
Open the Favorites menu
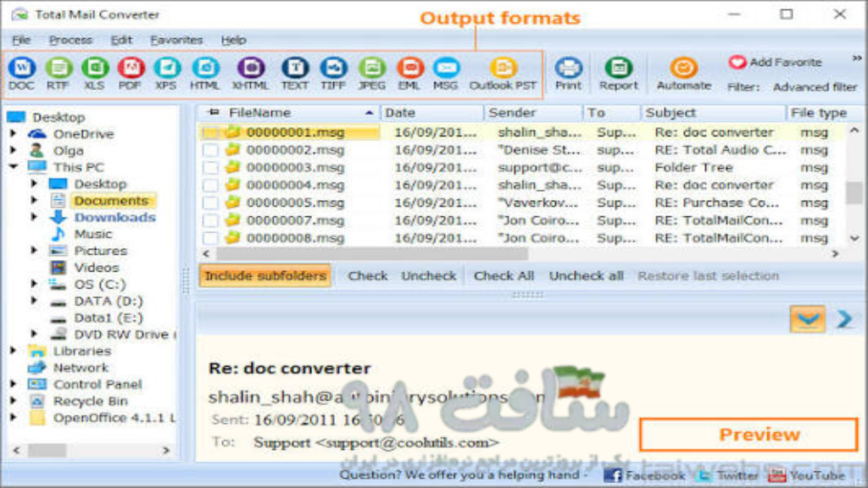click(176, 40)
